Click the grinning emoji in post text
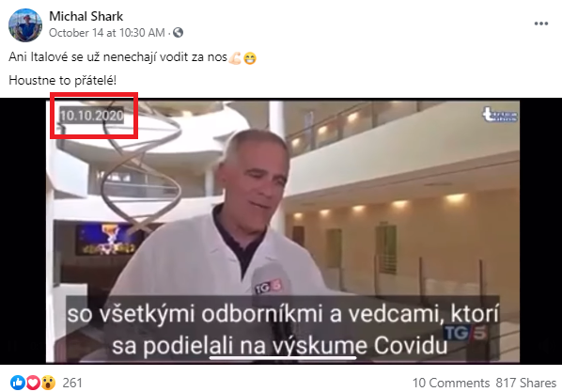The width and height of the screenshot is (562, 392). (x=250, y=57)
